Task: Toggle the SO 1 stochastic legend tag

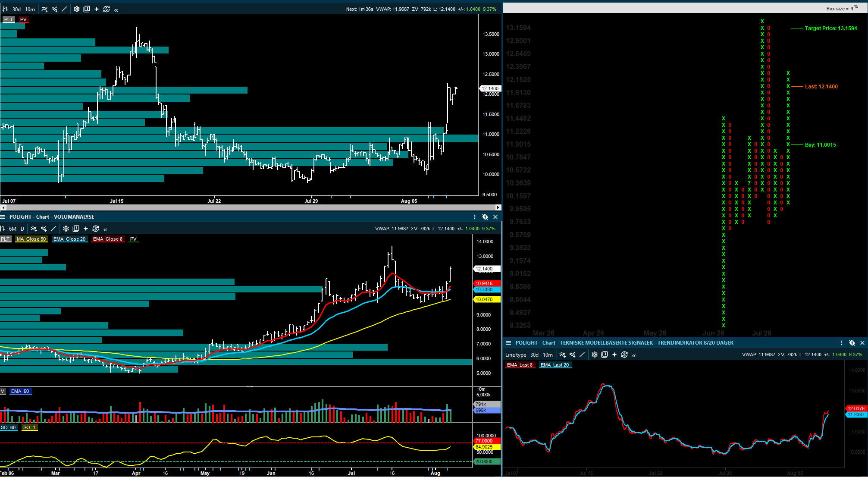Action: click(30, 427)
